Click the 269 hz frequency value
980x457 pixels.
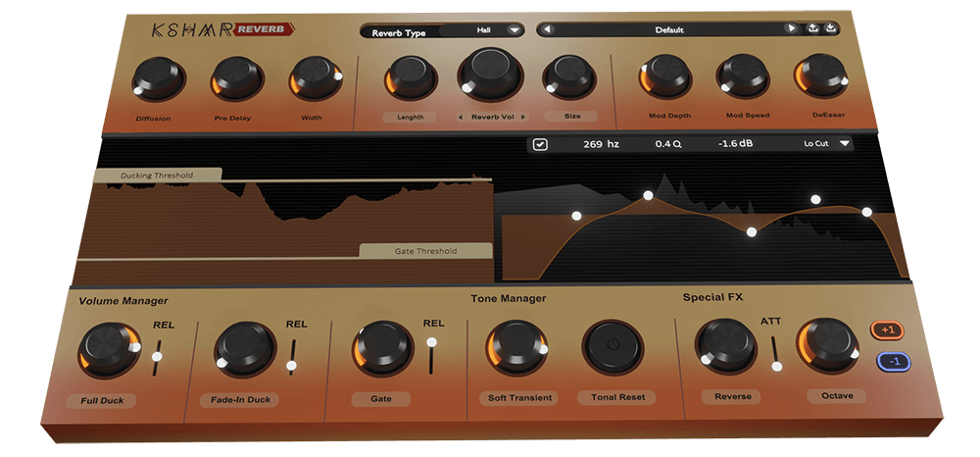(x=601, y=144)
